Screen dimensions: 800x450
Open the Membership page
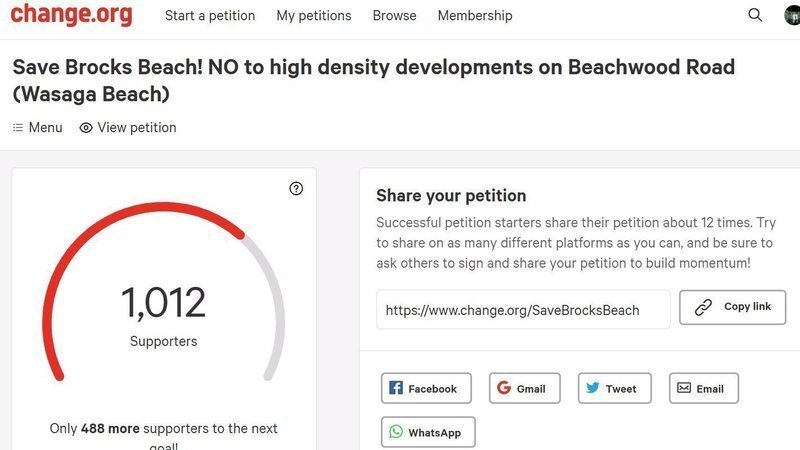[x=475, y=16]
